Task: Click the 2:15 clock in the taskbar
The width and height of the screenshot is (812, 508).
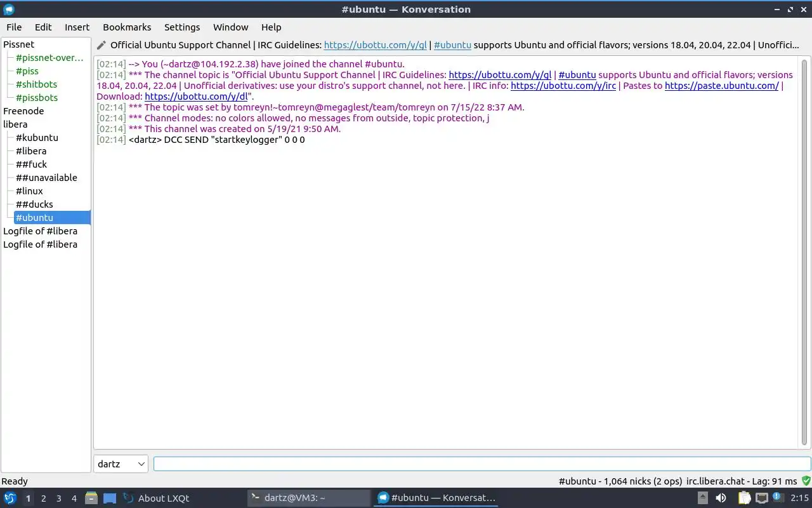Action: click(799, 498)
